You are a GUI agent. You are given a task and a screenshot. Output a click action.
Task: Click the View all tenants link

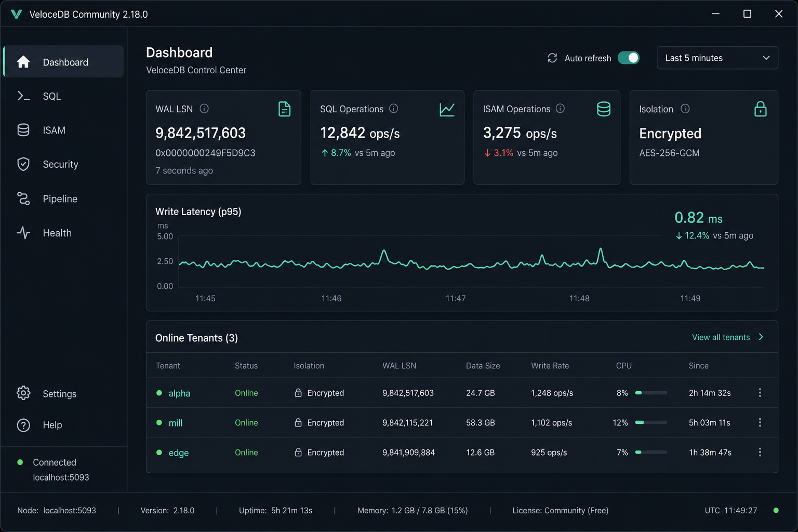click(721, 337)
